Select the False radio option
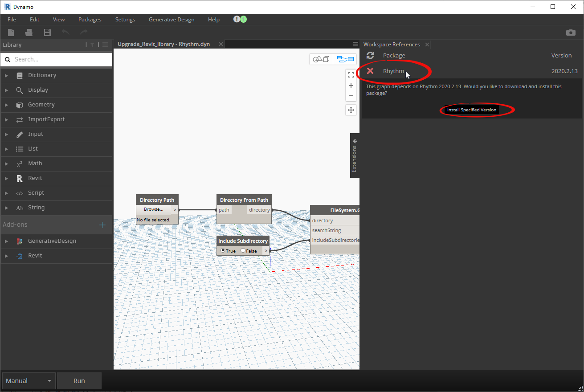 coord(243,251)
